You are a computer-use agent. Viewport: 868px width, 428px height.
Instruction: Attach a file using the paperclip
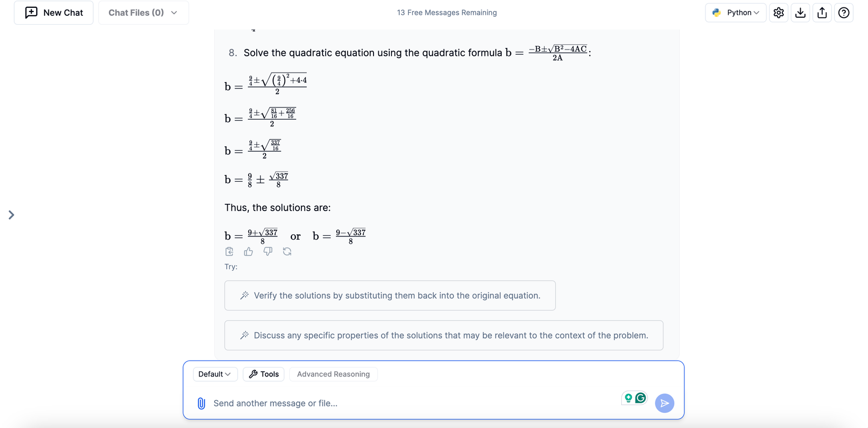point(201,403)
